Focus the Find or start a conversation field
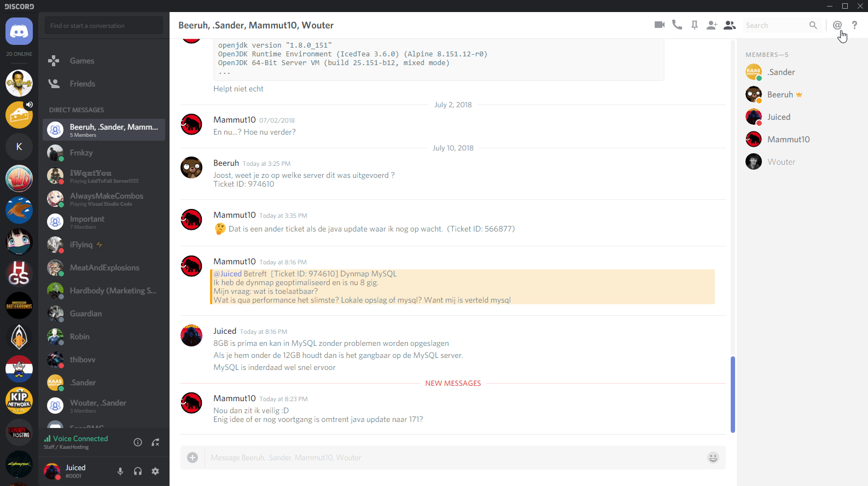Image resolution: width=868 pixels, height=486 pixels. click(104, 26)
